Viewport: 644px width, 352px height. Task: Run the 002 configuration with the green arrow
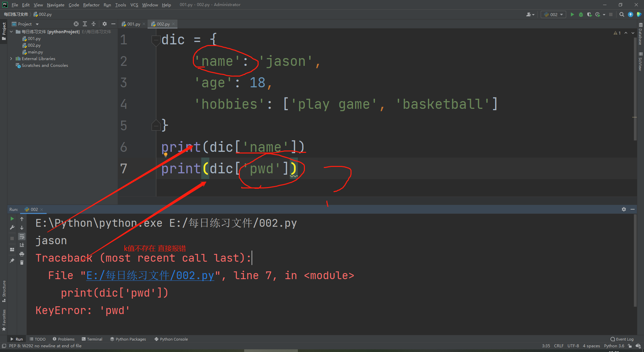pyautogui.click(x=572, y=14)
